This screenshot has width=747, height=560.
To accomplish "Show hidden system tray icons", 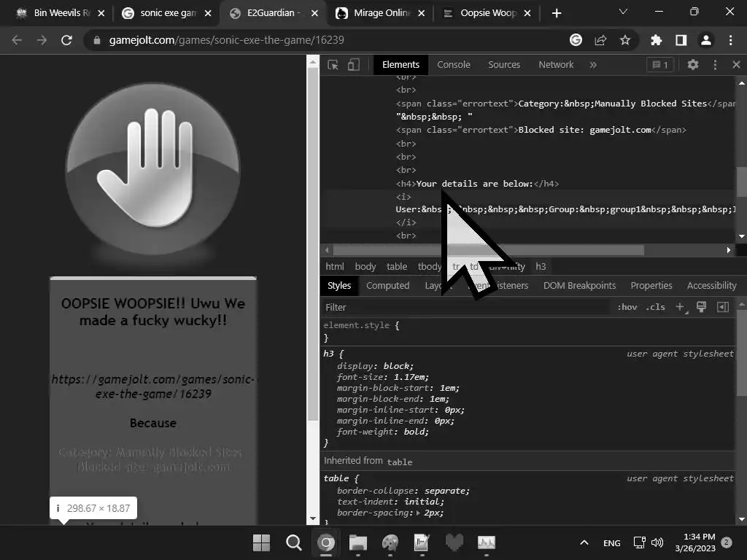I will (584, 542).
